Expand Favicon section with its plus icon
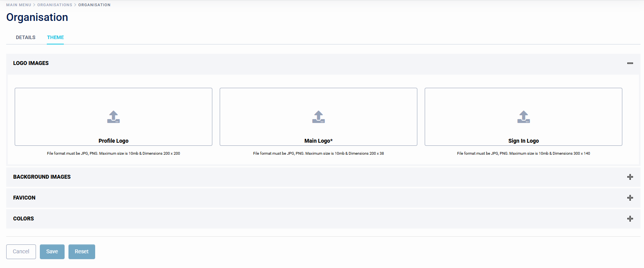 [630, 198]
